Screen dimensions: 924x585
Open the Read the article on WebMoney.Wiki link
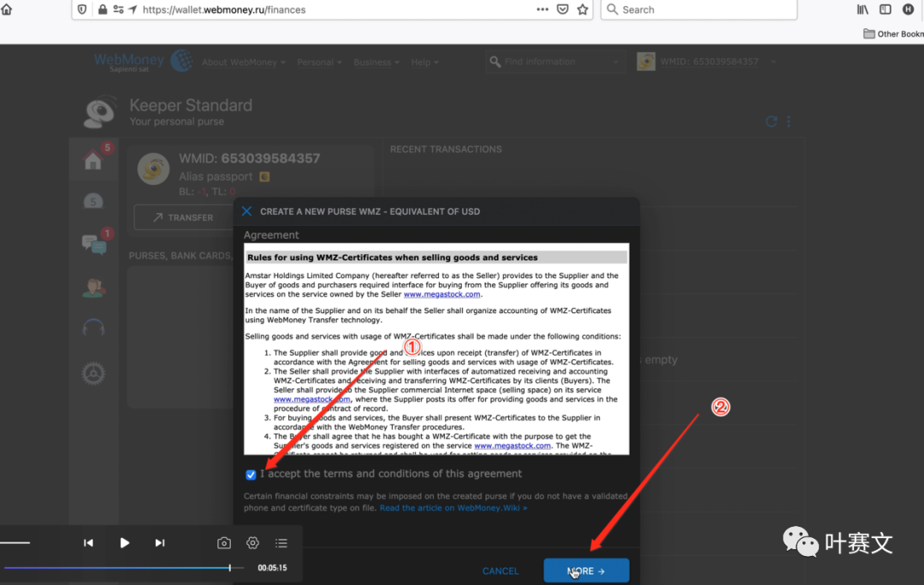pos(453,508)
